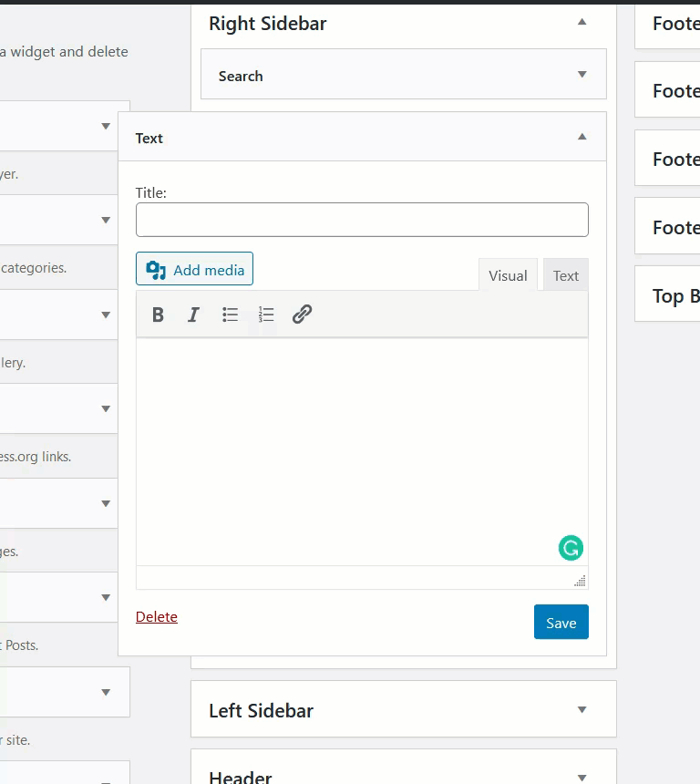The height and width of the screenshot is (784, 700).
Task: Insert a link using the chain icon
Action: click(x=303, y=314)
